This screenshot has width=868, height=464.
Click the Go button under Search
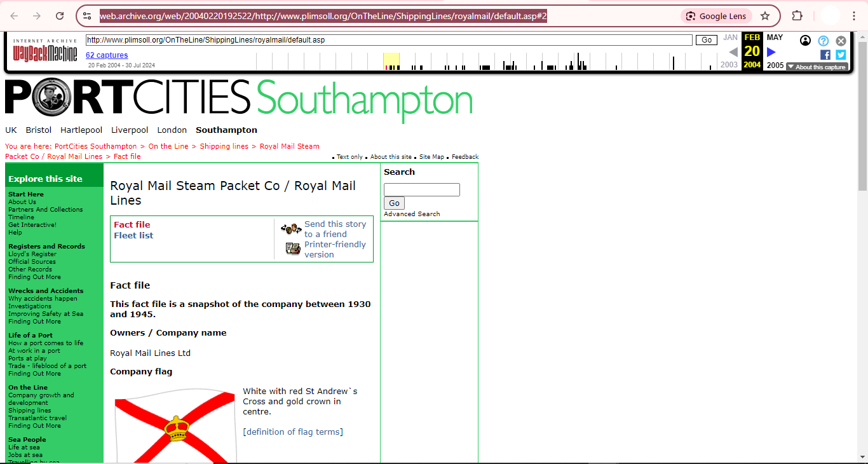click(394, 203)
